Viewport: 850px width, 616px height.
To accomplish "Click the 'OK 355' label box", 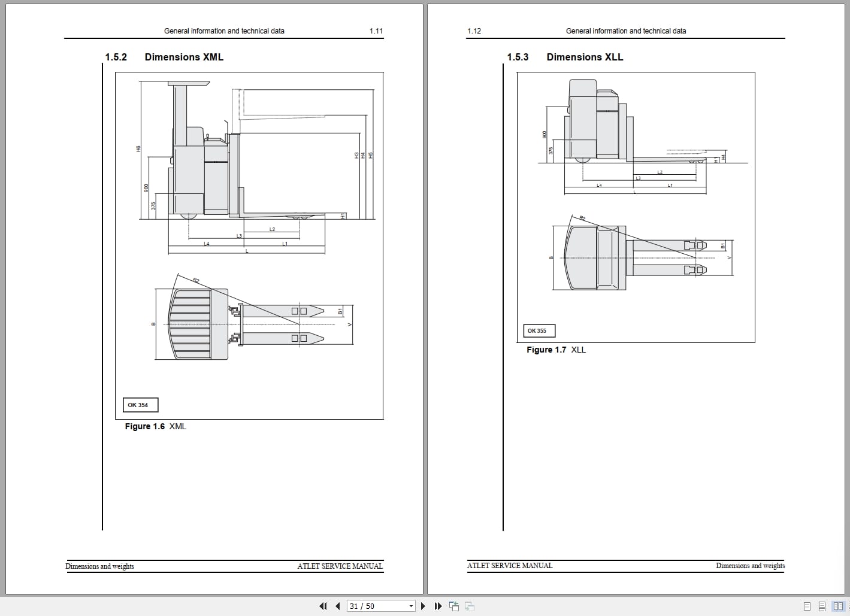I will [x=539, y=330].
